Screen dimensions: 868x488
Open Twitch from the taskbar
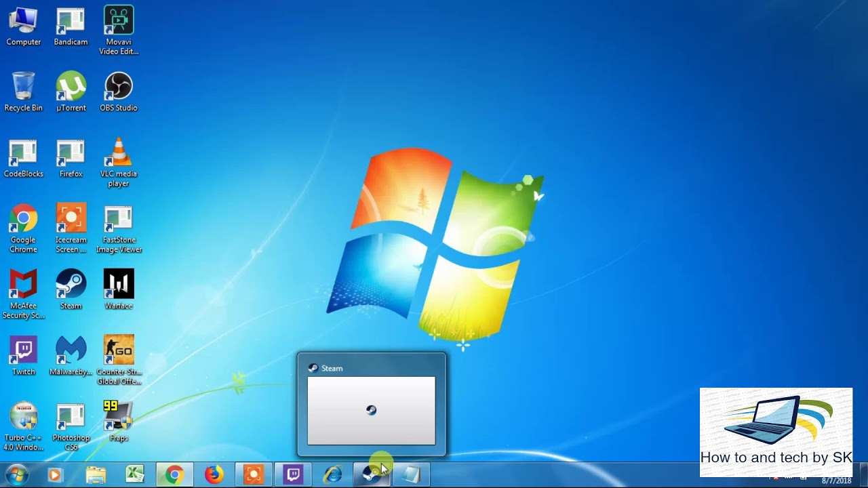tap(293, 475)
